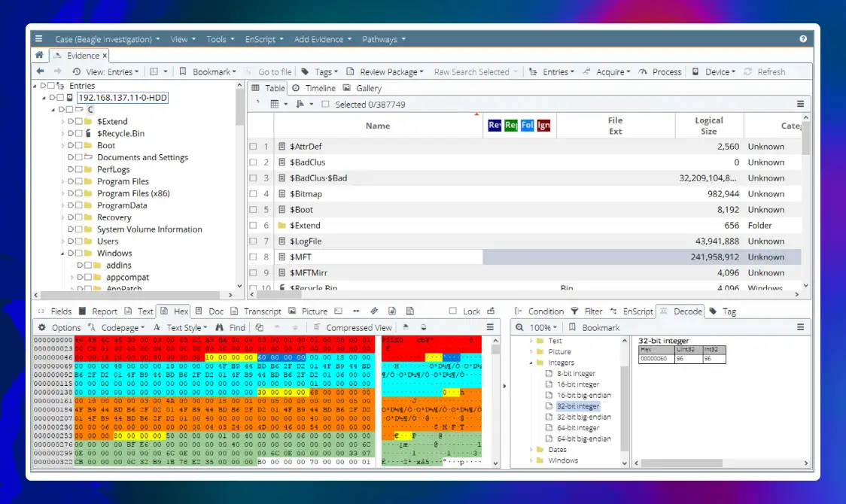Open hex viewer pane hamburger menu

[x=490, y=327]
